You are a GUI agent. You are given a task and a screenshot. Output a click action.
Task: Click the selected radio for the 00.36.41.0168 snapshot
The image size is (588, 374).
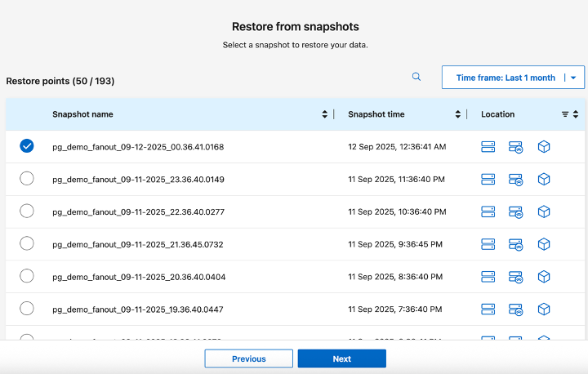[27, 146]
